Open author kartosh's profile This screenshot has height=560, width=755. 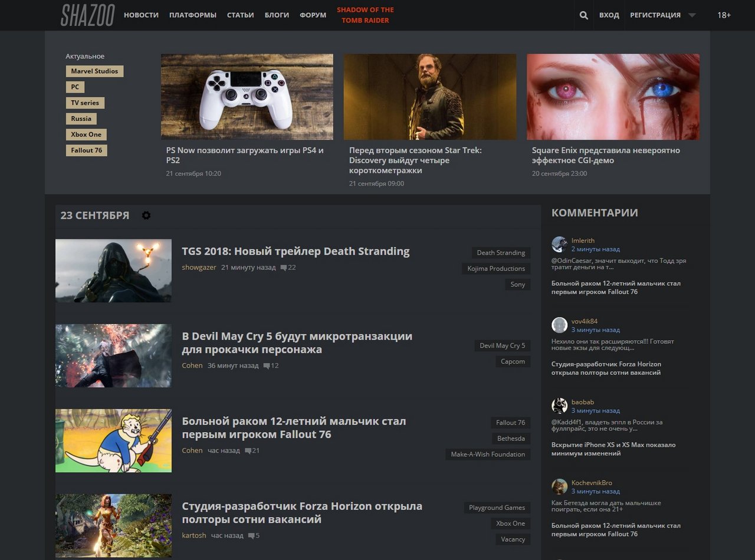pyautogui.click(x=194, y=535)
